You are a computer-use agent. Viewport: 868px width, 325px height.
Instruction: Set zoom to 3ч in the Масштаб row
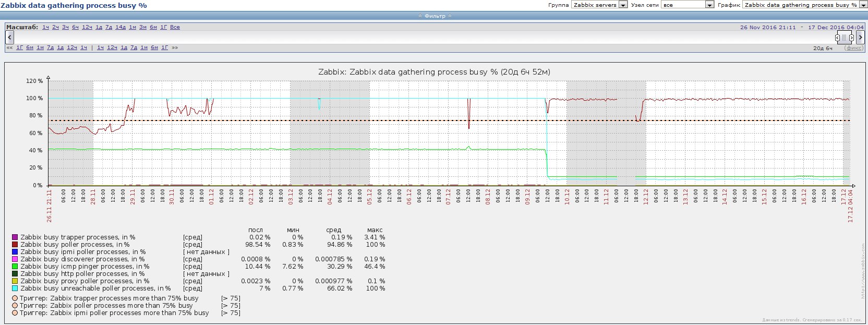65,27
